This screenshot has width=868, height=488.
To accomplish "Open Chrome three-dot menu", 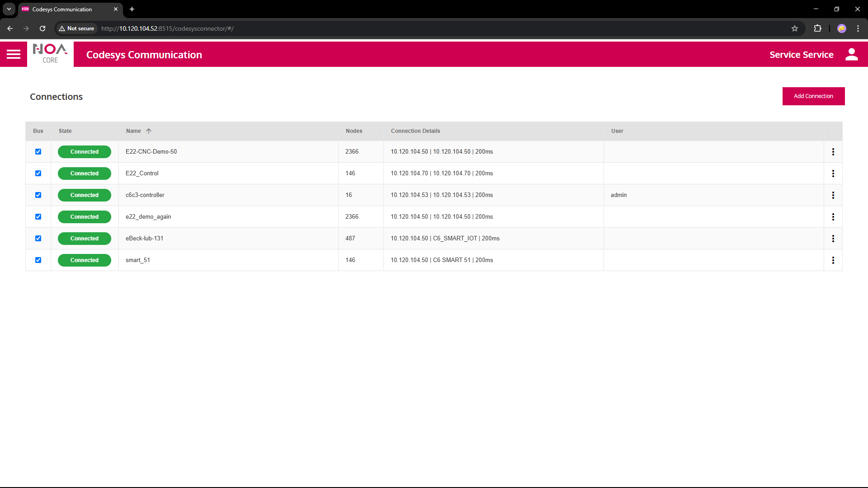I will click(x=858, y=28).
